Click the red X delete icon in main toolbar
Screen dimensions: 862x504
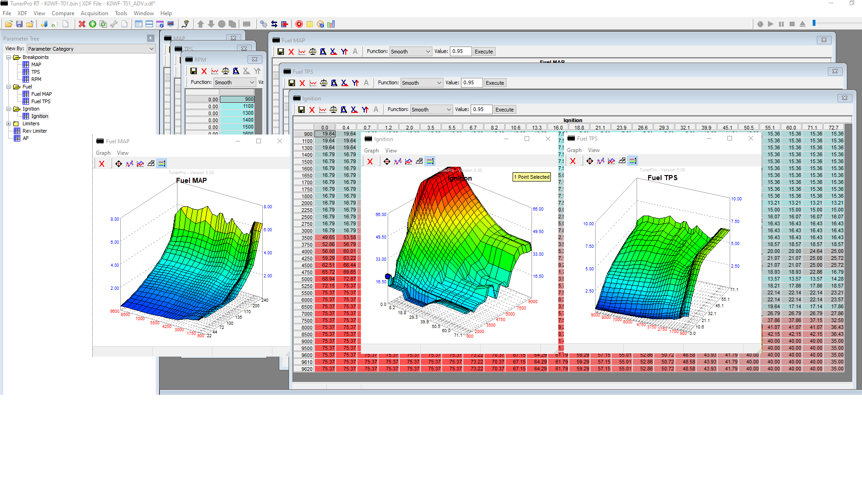tap(82, 24)
